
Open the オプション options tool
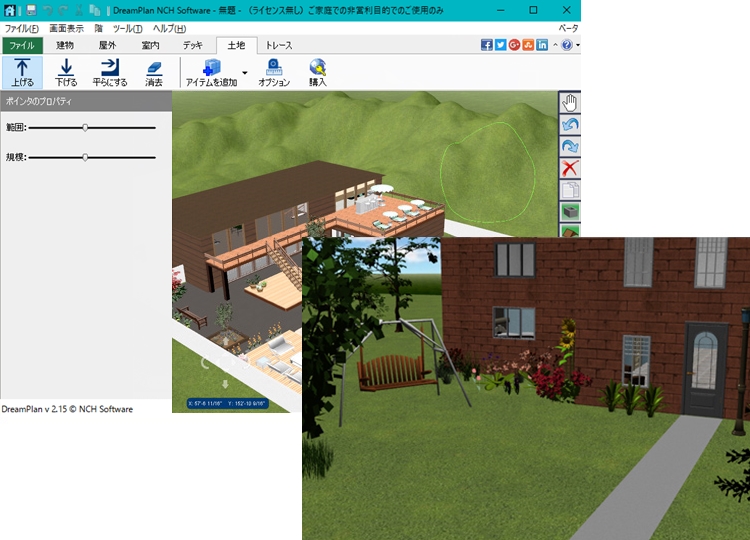click(274, 72)
